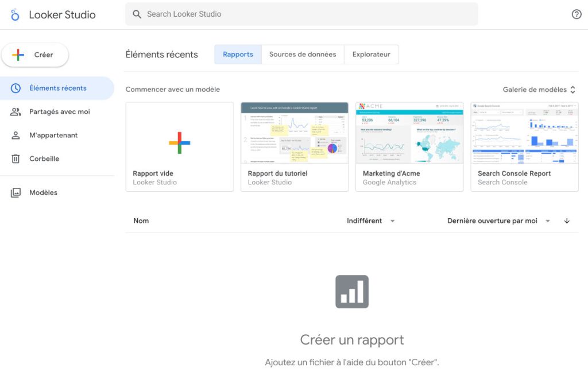The width and height of the screenshot is (588, 379).
Task: Select the Partagés avec moi sidebar icon
Action: click(x=16, y=111)
